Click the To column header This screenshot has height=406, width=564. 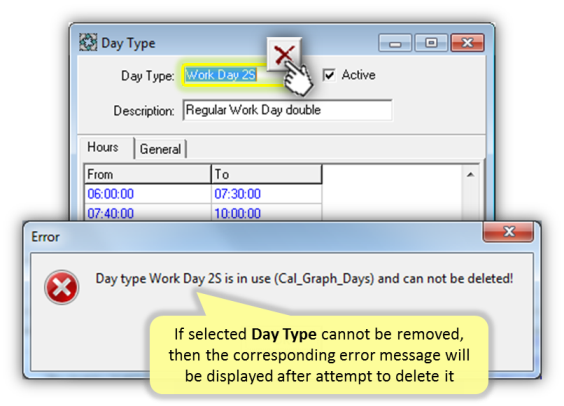267,174
